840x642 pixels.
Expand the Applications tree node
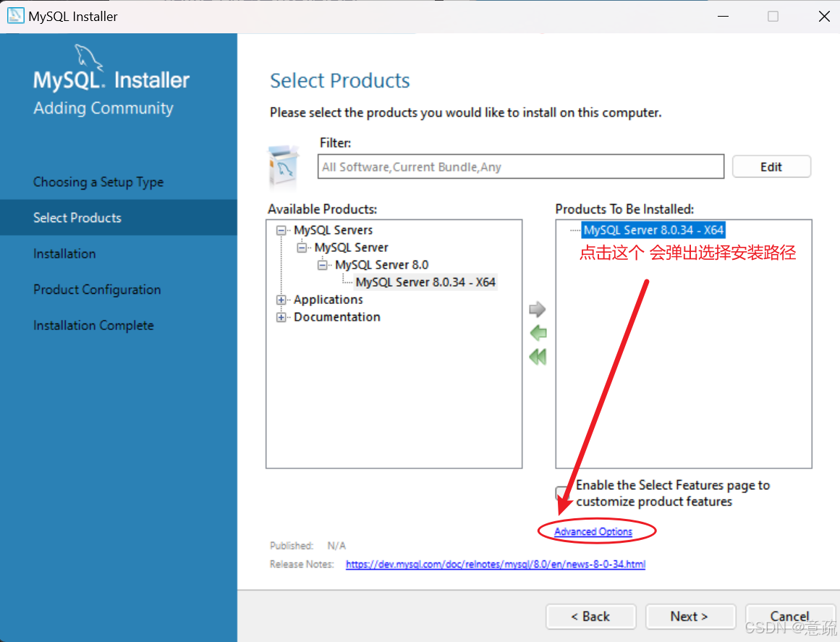(x=281, y=300)
